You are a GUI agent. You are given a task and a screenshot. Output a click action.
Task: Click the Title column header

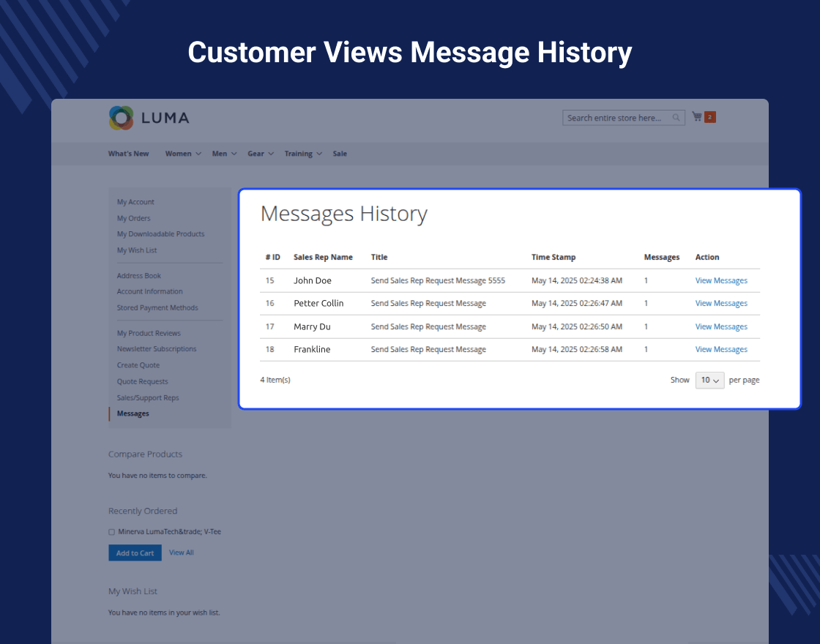coord(379,257)
